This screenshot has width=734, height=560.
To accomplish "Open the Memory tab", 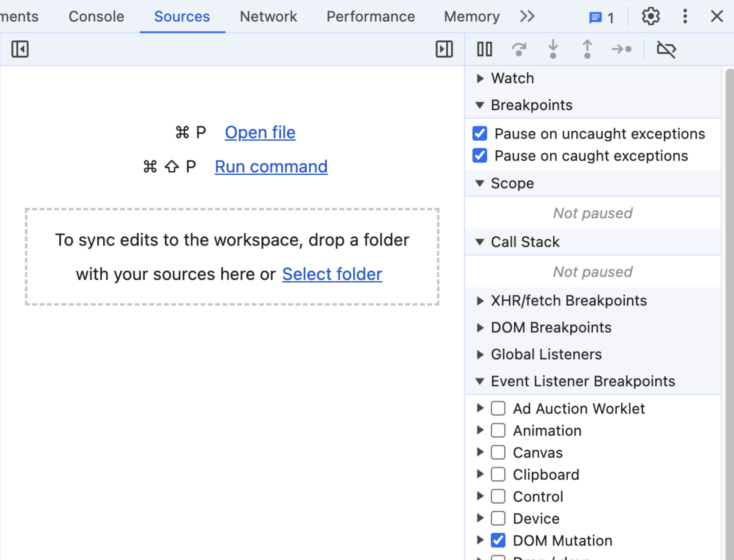I will point(471,16).
